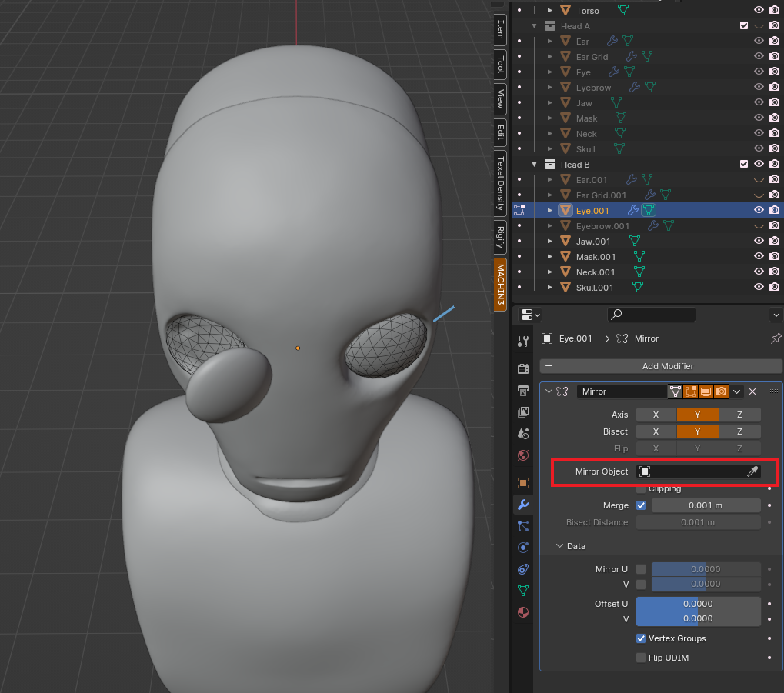Toggle the Mirror modifier's Edit Mode display

click(690, 391)
